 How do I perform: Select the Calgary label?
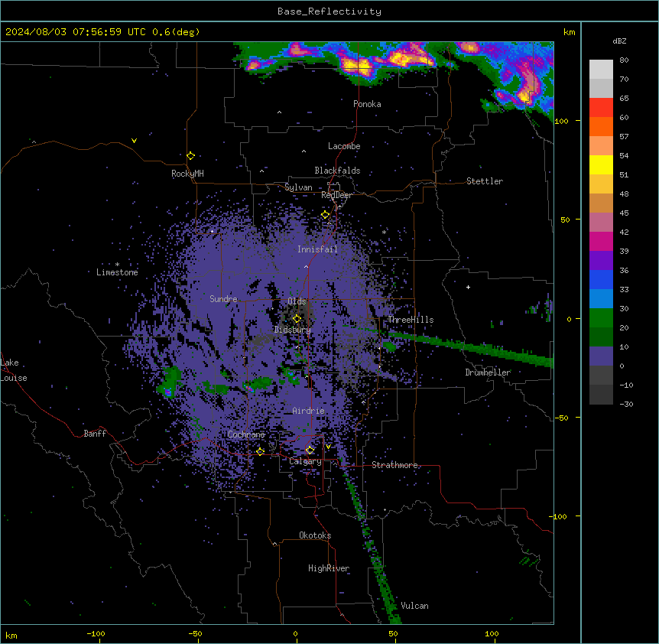[305, 461]
